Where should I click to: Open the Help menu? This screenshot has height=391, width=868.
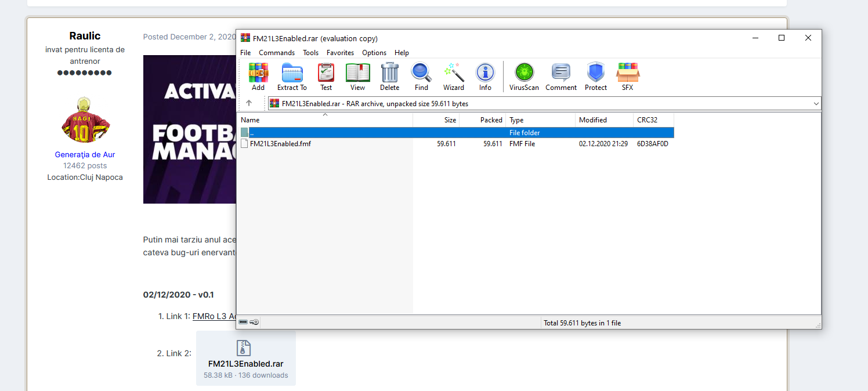coord(402,53)
